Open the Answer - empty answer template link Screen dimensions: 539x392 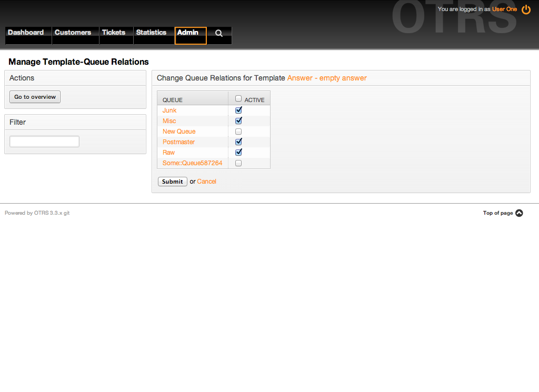click(x=327, y=78)
